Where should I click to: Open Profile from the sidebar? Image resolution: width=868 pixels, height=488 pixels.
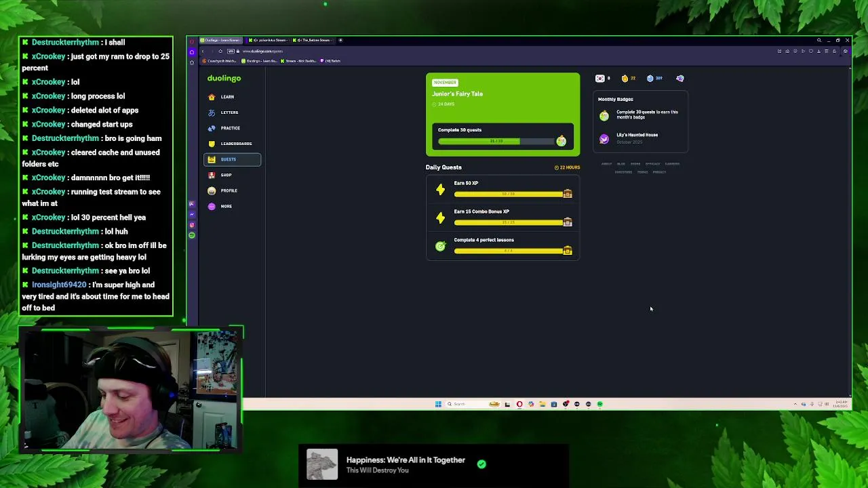point(232,190)
